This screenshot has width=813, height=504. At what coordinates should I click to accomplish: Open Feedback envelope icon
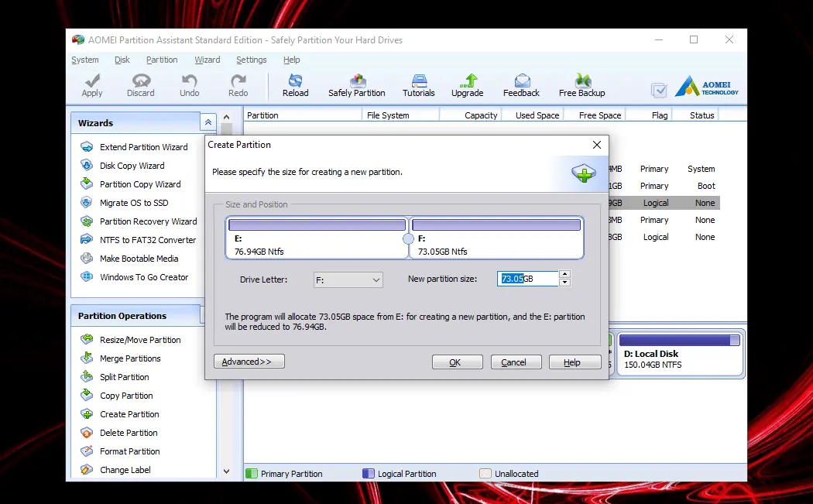pos(522,81)
